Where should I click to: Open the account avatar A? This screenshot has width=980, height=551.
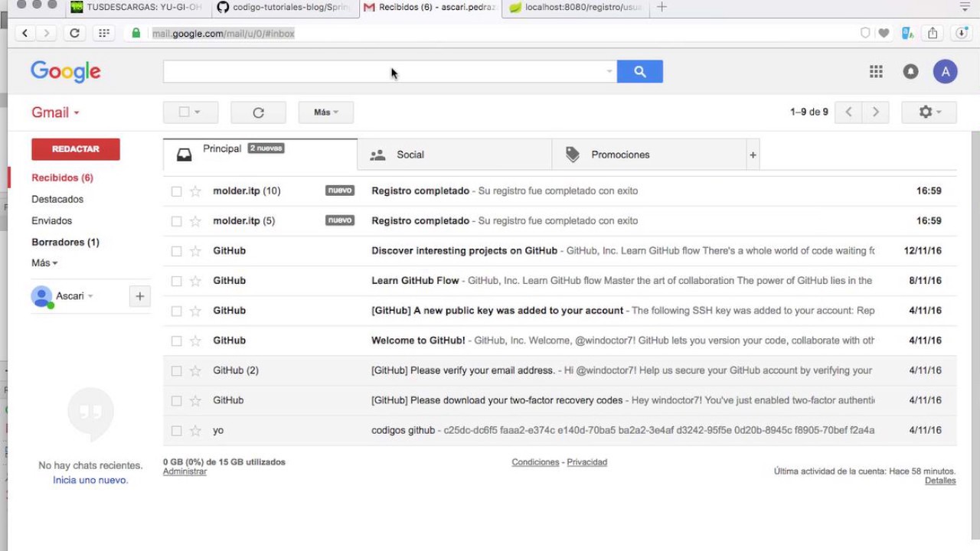click(946, 71)
